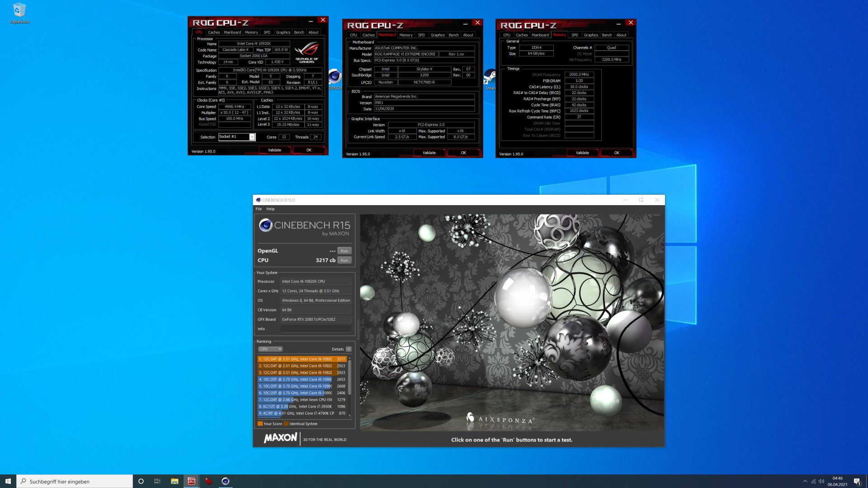Click the Identical System legend swatch
This screenshot has width=868, height=488.
[x=286, y=424]
